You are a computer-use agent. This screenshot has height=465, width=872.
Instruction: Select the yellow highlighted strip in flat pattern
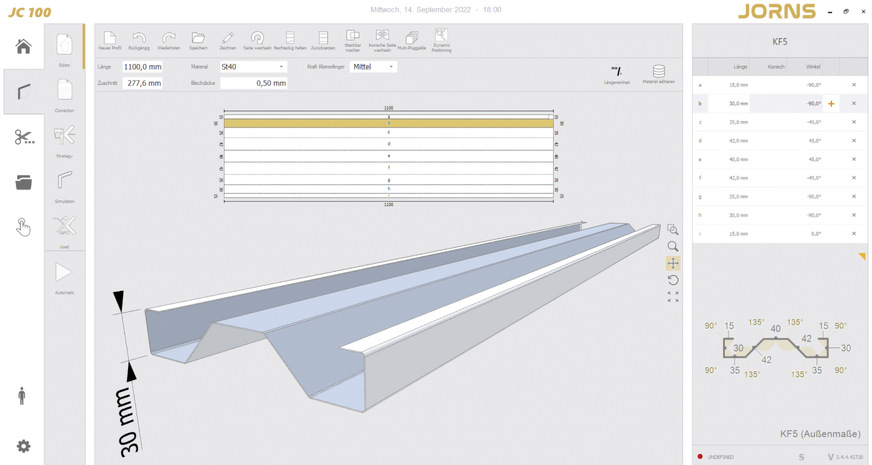(x=388, y=123)
